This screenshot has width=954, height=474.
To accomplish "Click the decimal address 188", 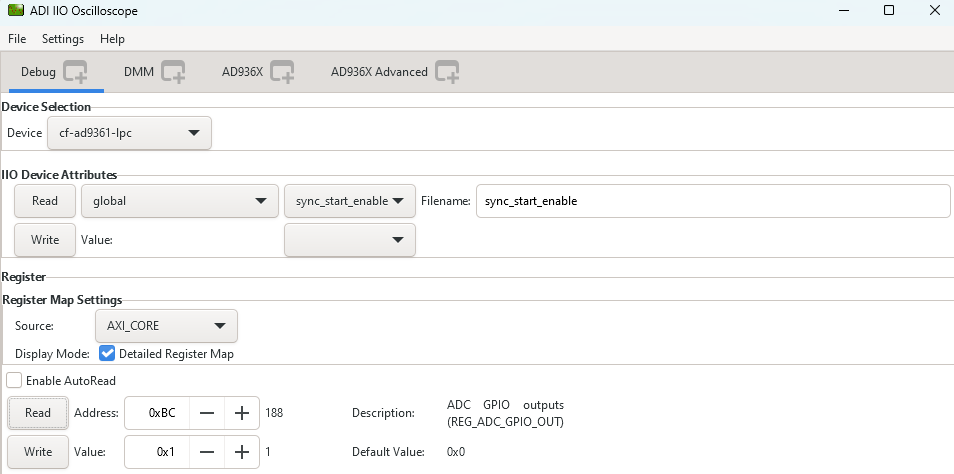I will (x=274, y=413).
